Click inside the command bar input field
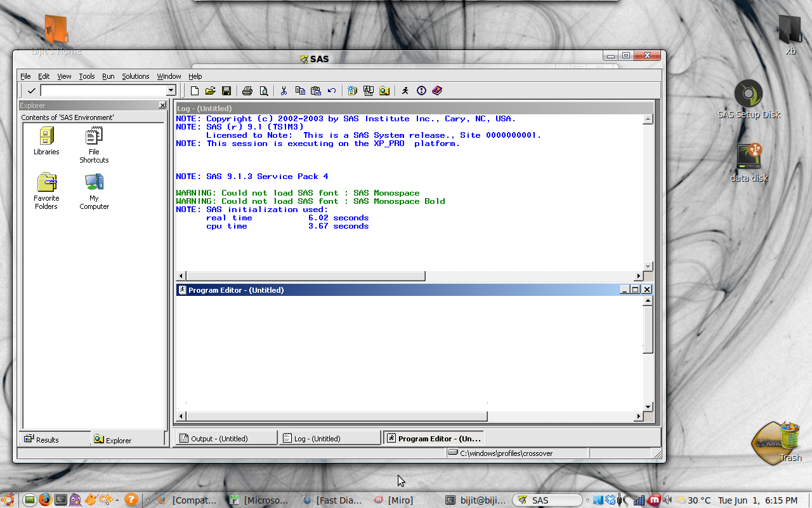Viewport: 812px width, 508px height. tap(101, 90)
